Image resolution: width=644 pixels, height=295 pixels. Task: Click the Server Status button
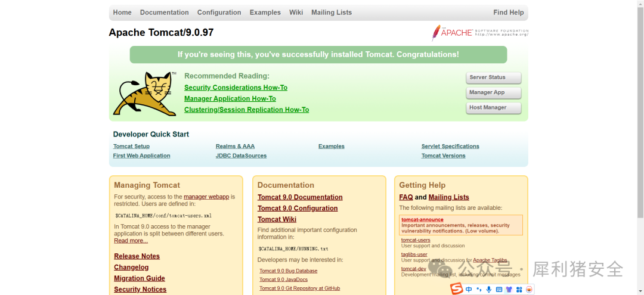click(x=494, y=77)
